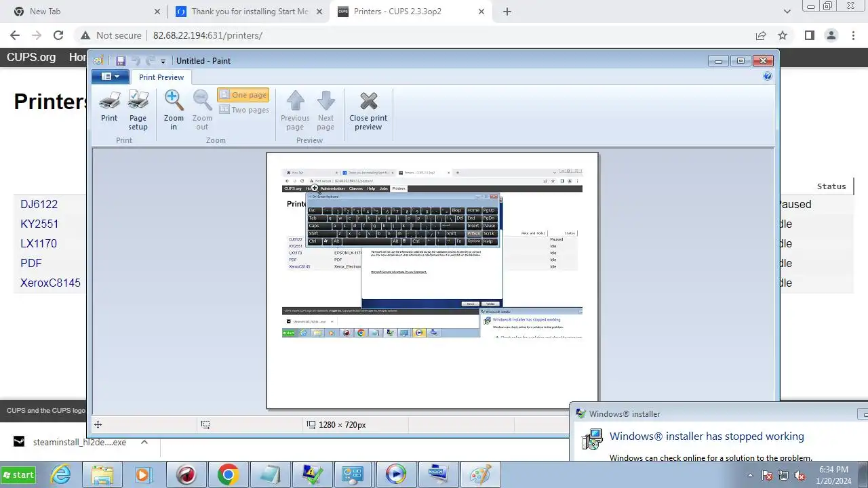Click the red round taskbar app icon
The width and height of the screenshot is (868, 488).
point(186,474)
